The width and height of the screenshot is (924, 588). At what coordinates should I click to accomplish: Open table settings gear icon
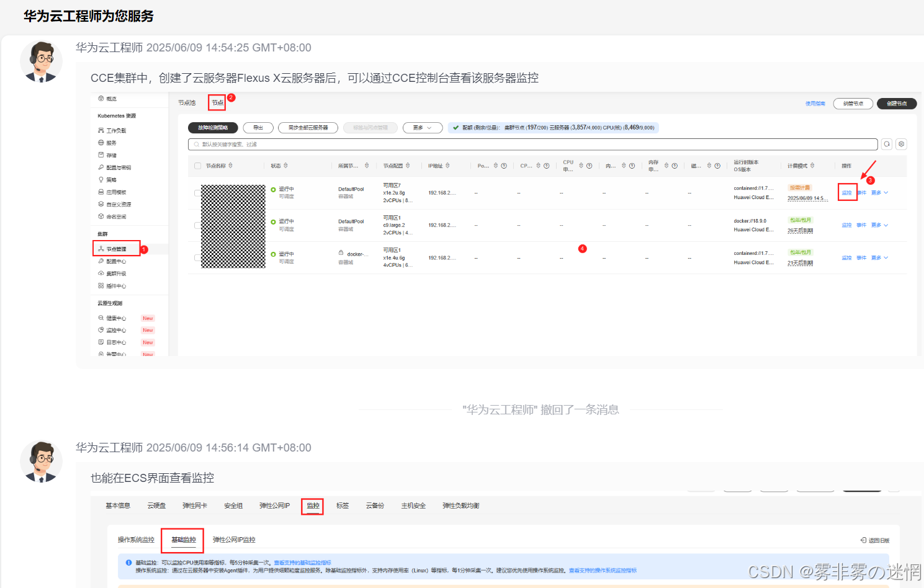point(902,144)
